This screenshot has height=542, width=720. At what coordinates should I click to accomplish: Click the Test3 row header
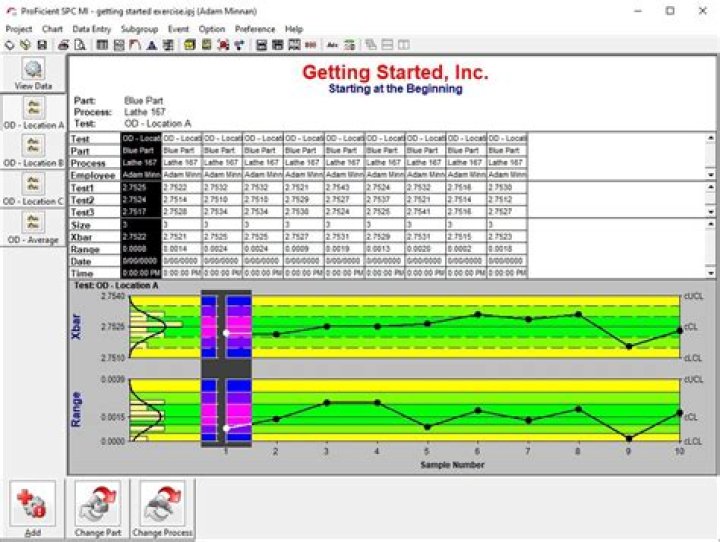pos(95,212)
